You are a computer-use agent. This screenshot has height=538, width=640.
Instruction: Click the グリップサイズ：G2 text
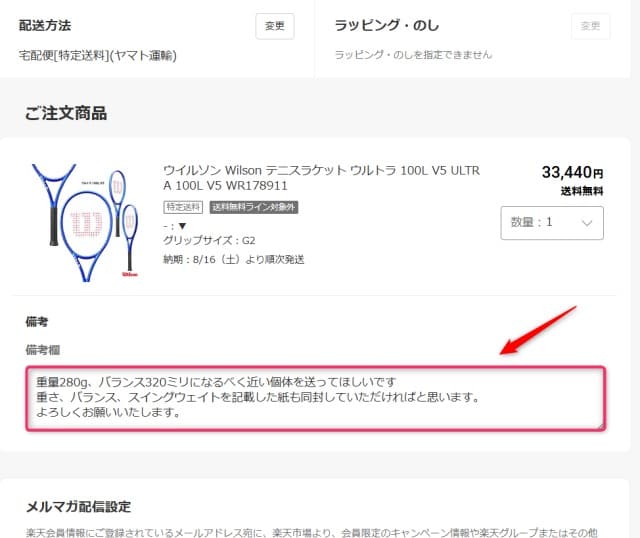[x=209, y=240]
